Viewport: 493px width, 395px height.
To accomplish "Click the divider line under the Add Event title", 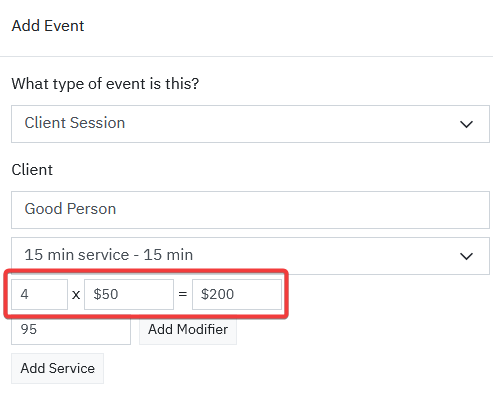I will [246, 56].
